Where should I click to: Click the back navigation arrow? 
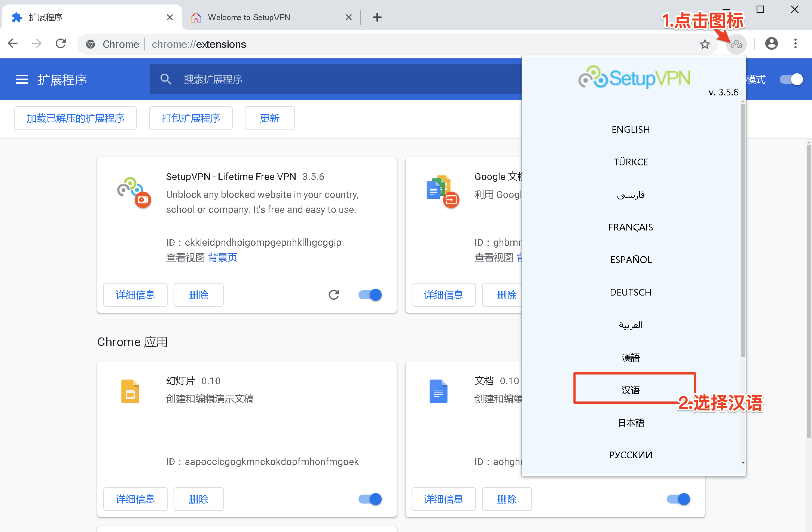pos(13,44)
